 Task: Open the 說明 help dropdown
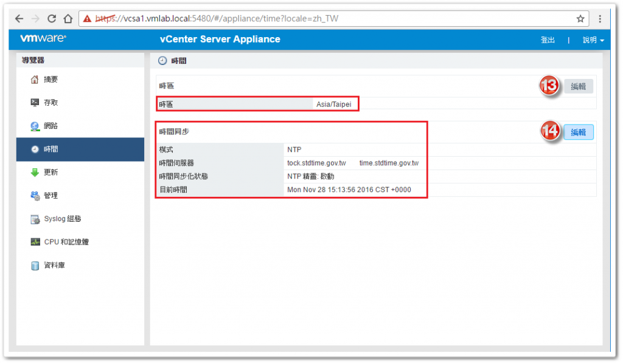coord(593,39)
